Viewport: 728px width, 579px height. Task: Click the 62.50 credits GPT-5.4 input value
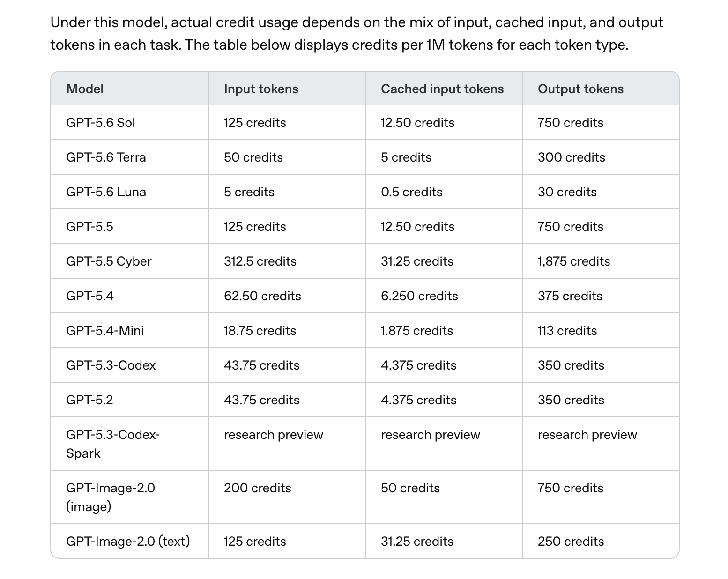pos(262,296)
